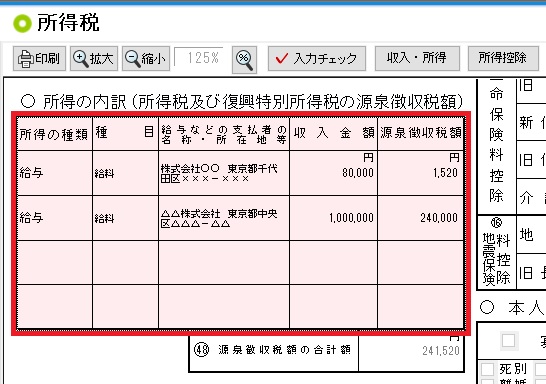546x384 pixels.
Task: Select the 株式会社〇〇 東京都千代田区 payer cell
Action: 224,173
